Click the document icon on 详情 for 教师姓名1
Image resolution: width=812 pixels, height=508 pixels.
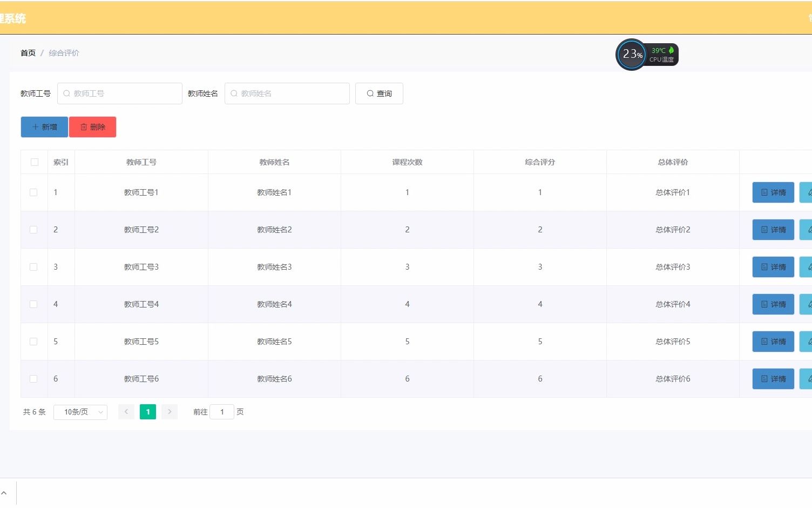click(x=764, y=192)
